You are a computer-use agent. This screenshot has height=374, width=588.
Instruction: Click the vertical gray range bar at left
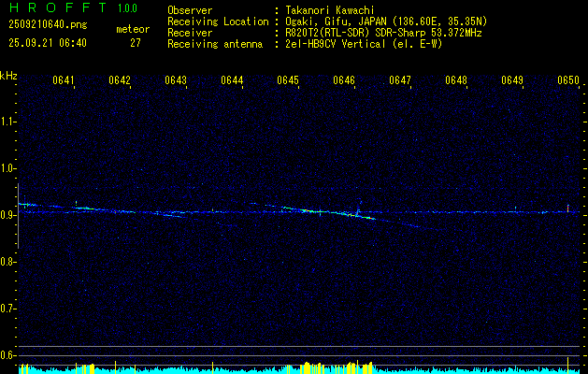tap(18, 216)
